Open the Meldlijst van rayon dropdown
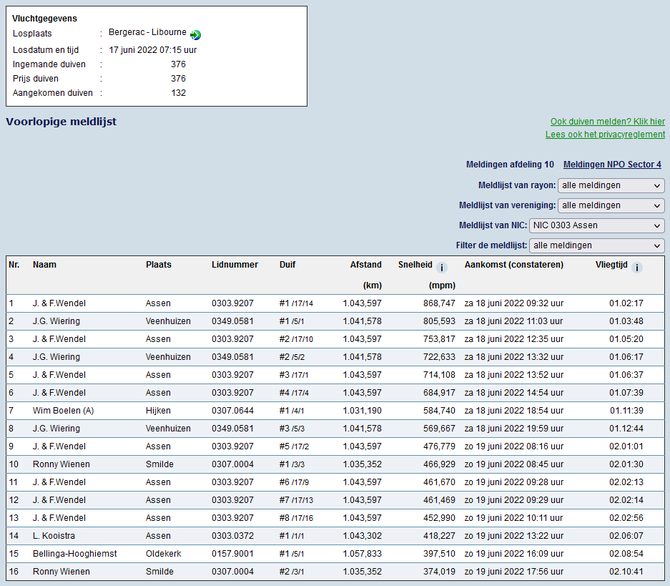 point(611,186)
